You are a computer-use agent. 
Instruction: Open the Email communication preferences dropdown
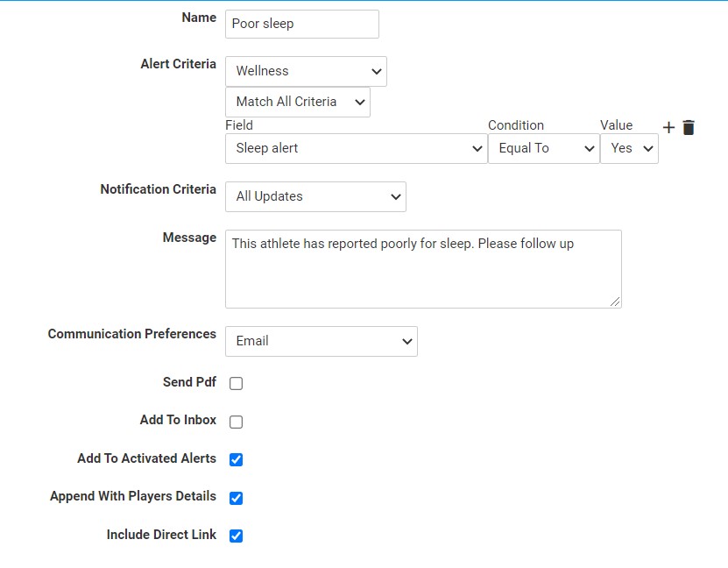(x=322, y=341)
